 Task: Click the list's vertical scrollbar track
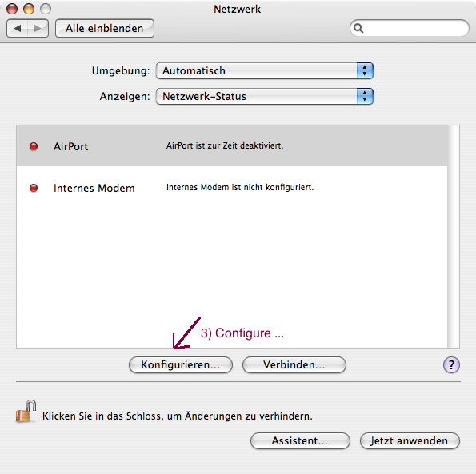pyautogui.click(x=454, y=237)
